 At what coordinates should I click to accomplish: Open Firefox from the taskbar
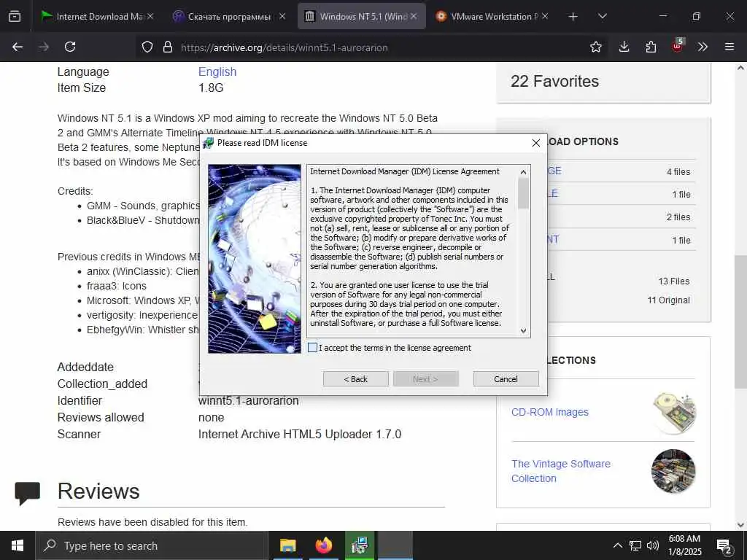click(324, 545)
